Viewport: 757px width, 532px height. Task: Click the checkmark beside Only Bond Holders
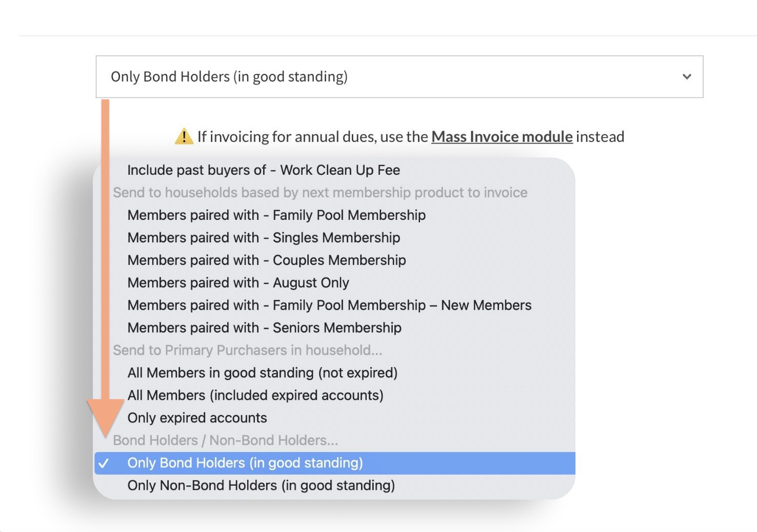tap(104, 463)
